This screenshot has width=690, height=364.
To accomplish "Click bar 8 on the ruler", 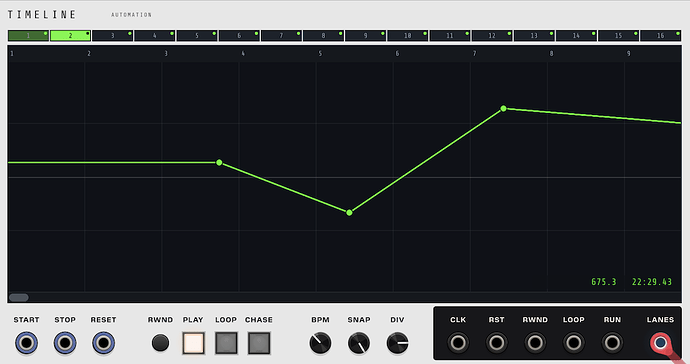I will pos(551,54).
